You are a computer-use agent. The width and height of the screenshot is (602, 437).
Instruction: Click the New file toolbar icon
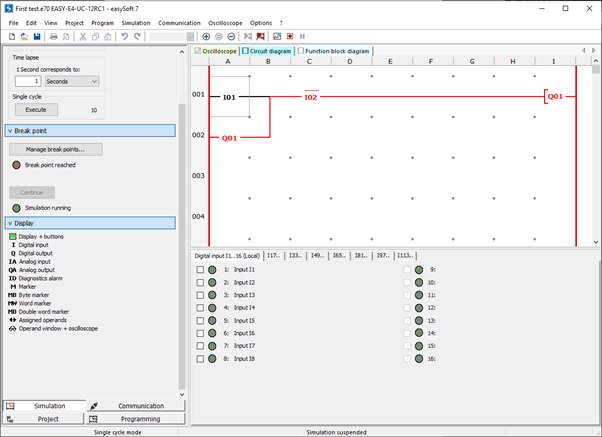tap(11, 36)
